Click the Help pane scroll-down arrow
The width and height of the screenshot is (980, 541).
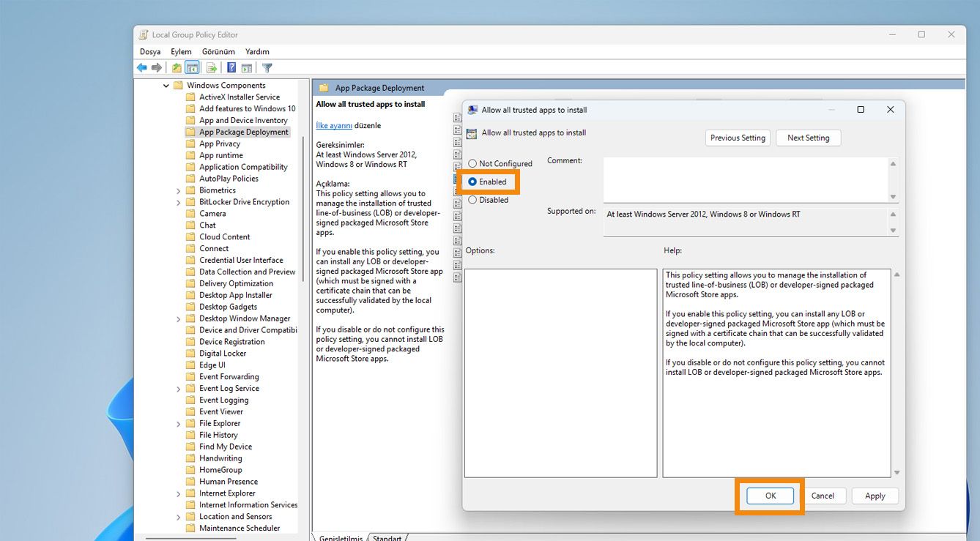[897, 473]
